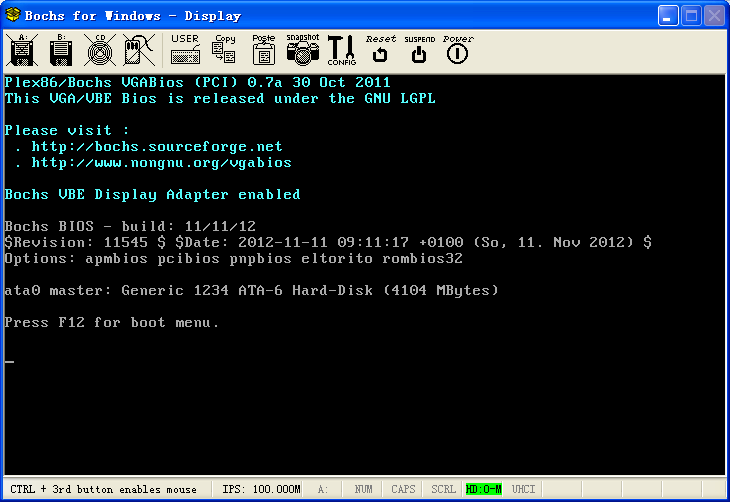Take a snapshot with camera icon

303,49
